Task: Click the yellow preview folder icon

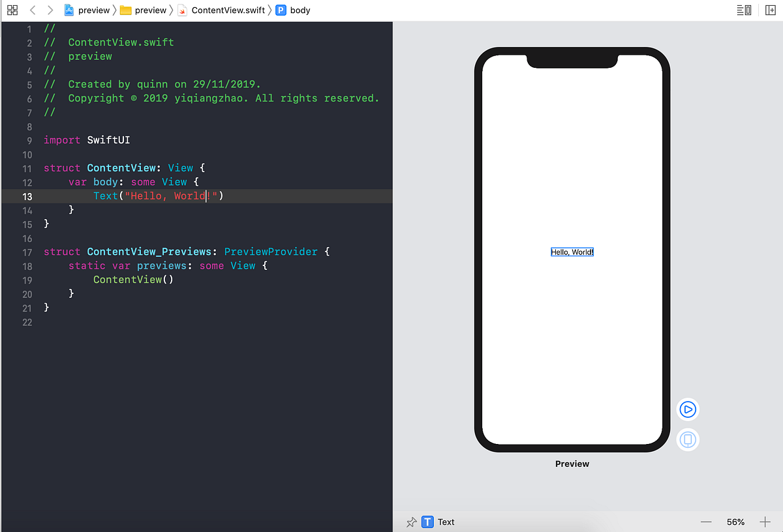Action: [x=125, y=10]
